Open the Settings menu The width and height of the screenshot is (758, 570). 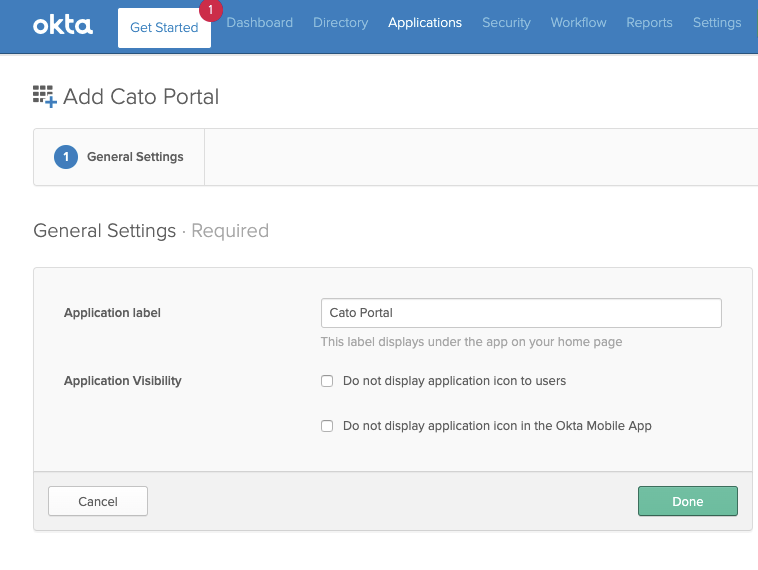click(x=717, y=23)
